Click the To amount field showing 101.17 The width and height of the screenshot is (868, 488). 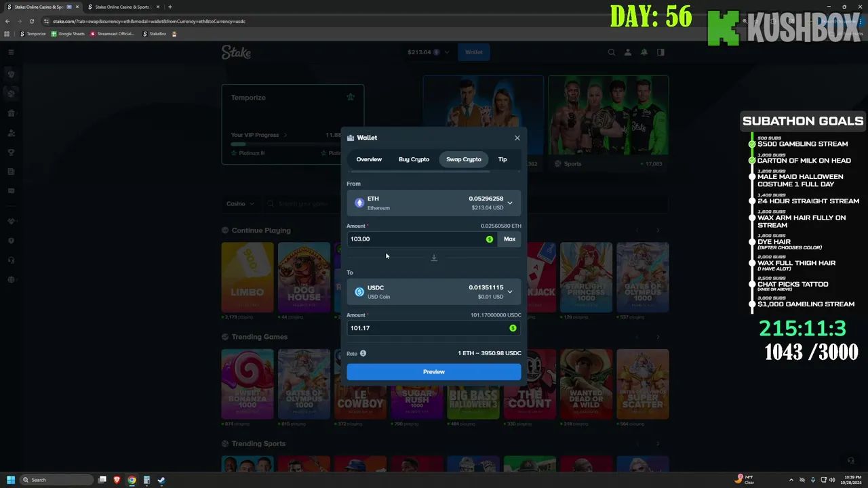434,328
